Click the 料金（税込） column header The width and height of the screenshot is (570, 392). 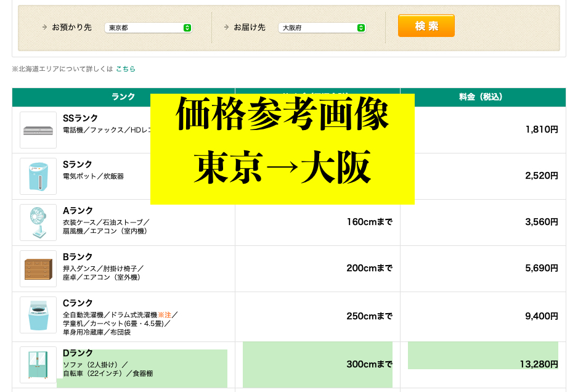click(x=482, y=97)
